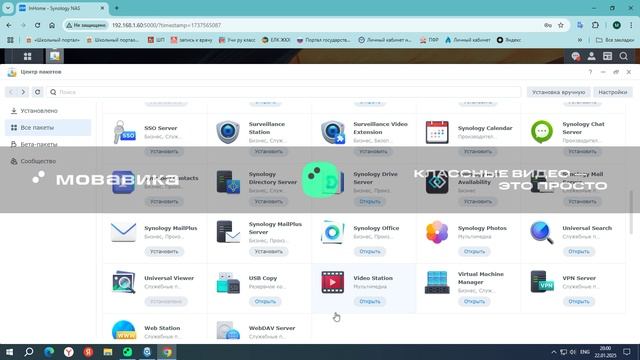The image size is (640, 360).
Task: Focus the Package Center search field
Action: click(x=284, y=92)
